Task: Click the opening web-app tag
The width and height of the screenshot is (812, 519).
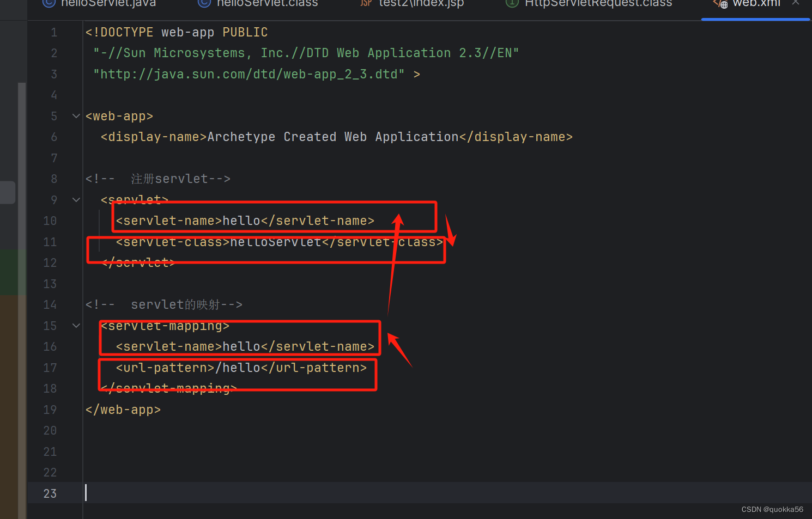Action: 119,117
